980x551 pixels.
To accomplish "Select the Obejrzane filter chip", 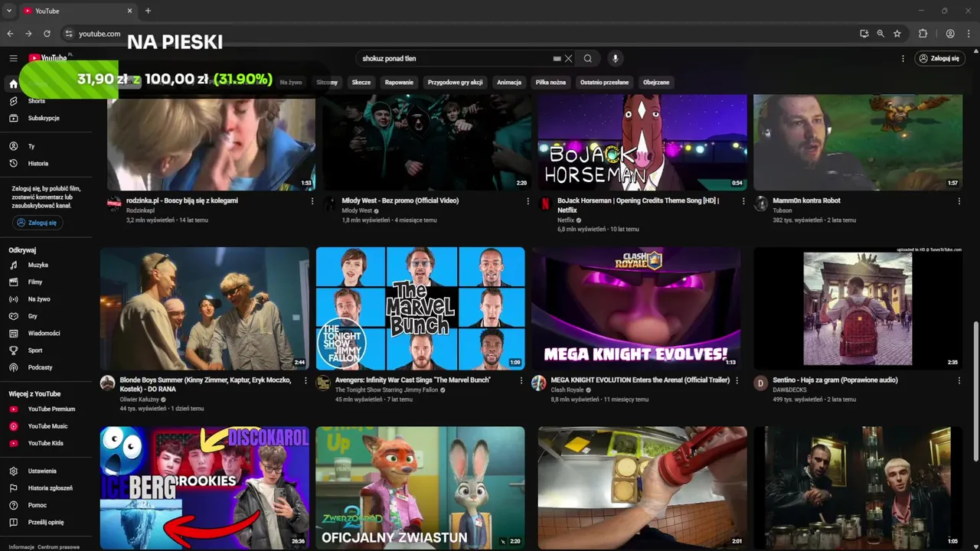I will tap(656, 82).
